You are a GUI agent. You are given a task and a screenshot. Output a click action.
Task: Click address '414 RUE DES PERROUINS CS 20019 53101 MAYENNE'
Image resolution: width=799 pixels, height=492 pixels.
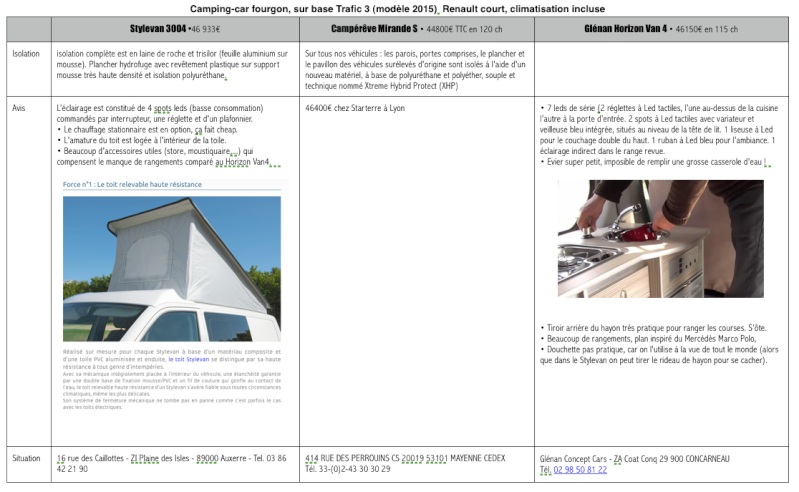click(405, 458)
